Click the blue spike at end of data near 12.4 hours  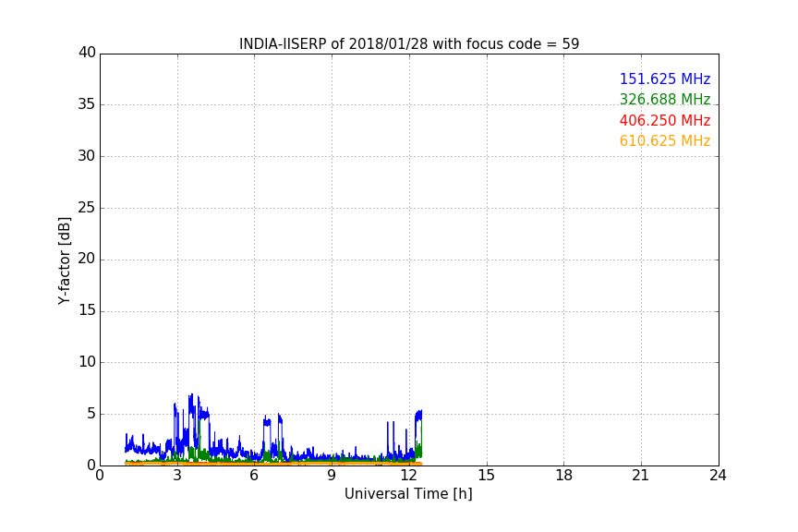[418, 415]
